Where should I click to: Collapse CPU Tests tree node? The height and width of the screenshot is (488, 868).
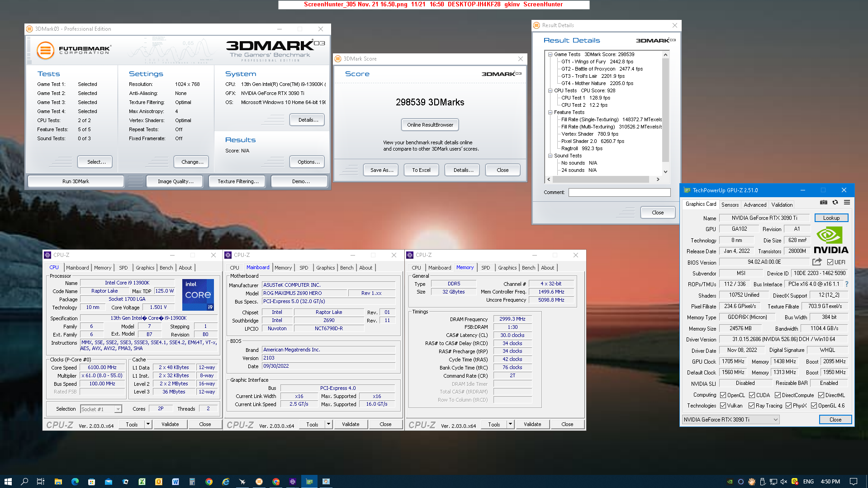tap(550, 90)
